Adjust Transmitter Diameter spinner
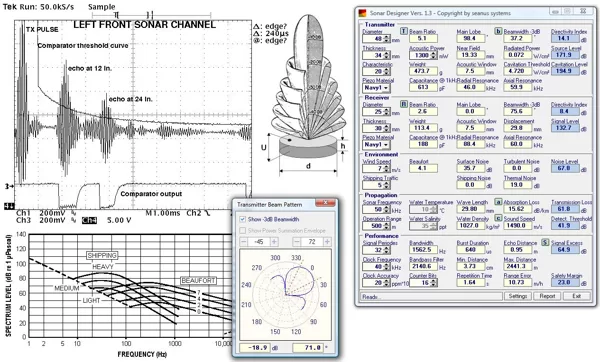The width and height of the screenshot is (600, 362). pyautogui.click(x=386, y=39)
